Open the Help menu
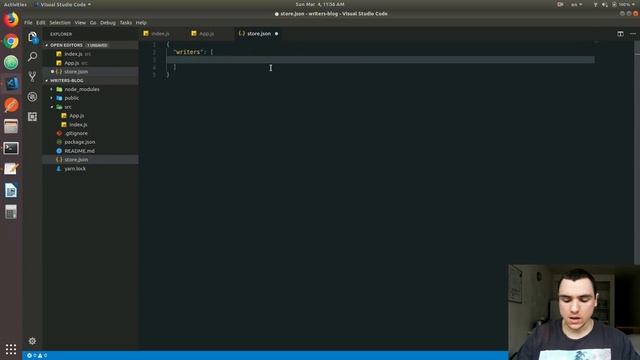 pyautogui.click(x=141, y=23)
